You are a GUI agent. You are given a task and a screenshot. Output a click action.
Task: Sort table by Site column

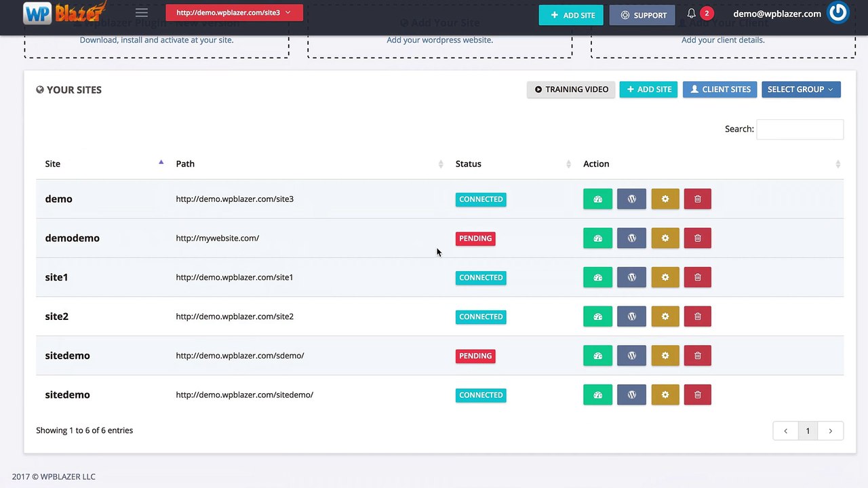[102, 164]
